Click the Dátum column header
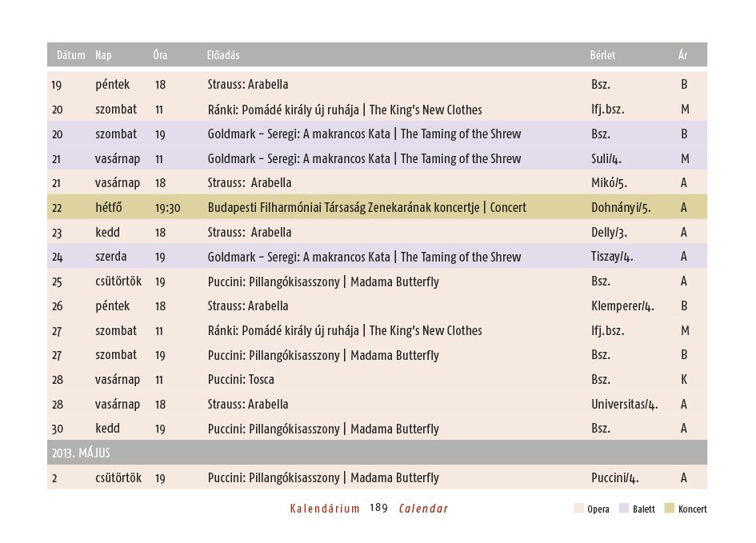Viewport: 756px width, 543px height. point(70,55)
